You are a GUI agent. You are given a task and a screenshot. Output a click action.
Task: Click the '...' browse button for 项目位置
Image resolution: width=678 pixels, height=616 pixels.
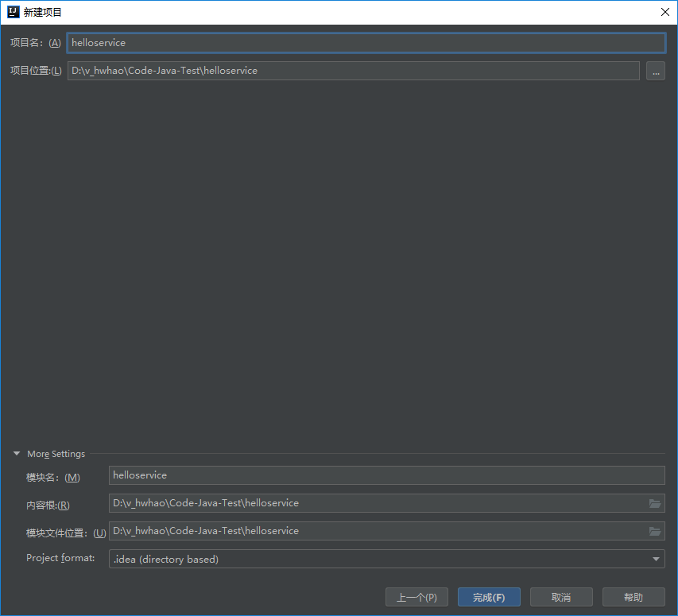pos(655,71)
